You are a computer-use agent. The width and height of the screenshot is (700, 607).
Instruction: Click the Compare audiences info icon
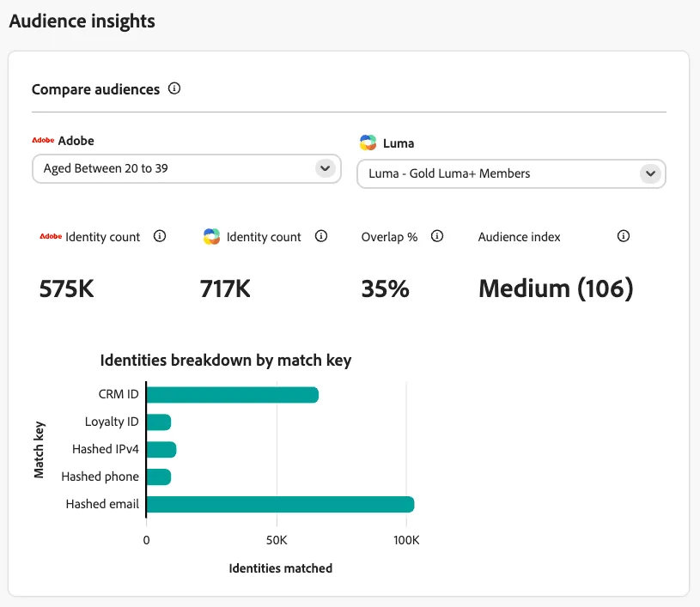click(174, 88)
